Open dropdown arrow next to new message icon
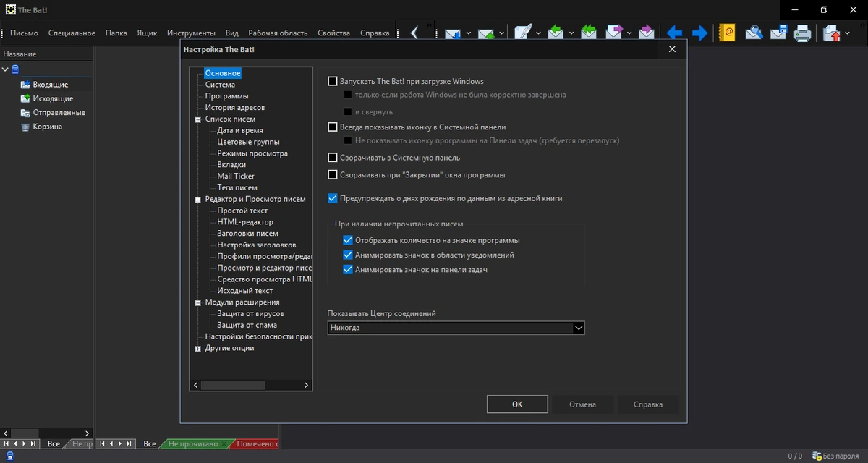Screen dimensions: 868x463 (x=538, y=33)
